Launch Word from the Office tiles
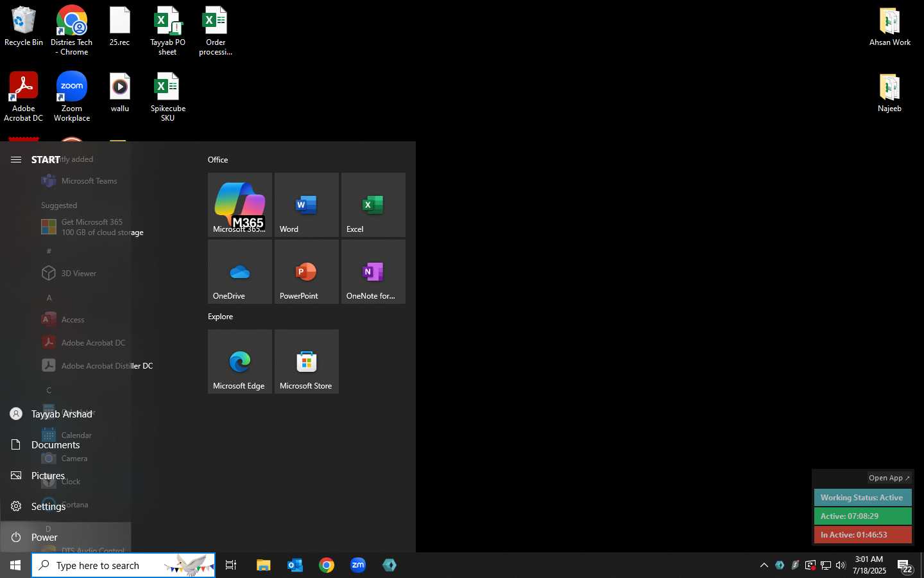The image size is (924, 578). pos(307,205)
